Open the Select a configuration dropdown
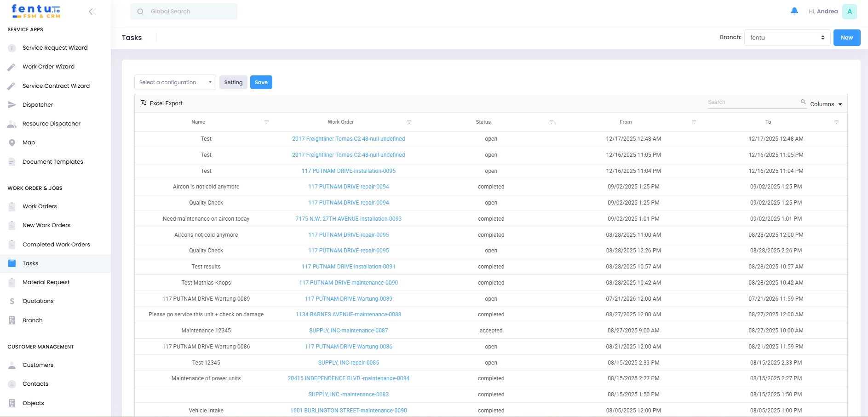 (x=175, y=82)
